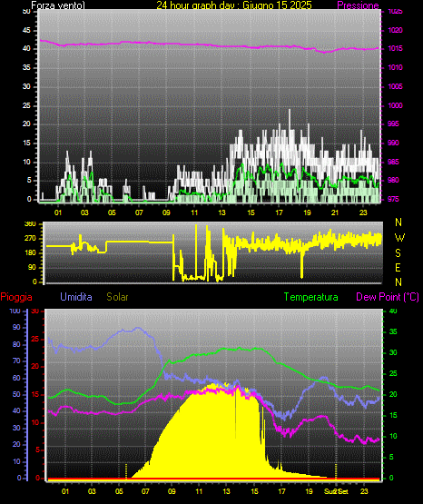This screenshot has height=504, width=423.
Task: Select the Solar legend label
Action: (x=117, y=297)
